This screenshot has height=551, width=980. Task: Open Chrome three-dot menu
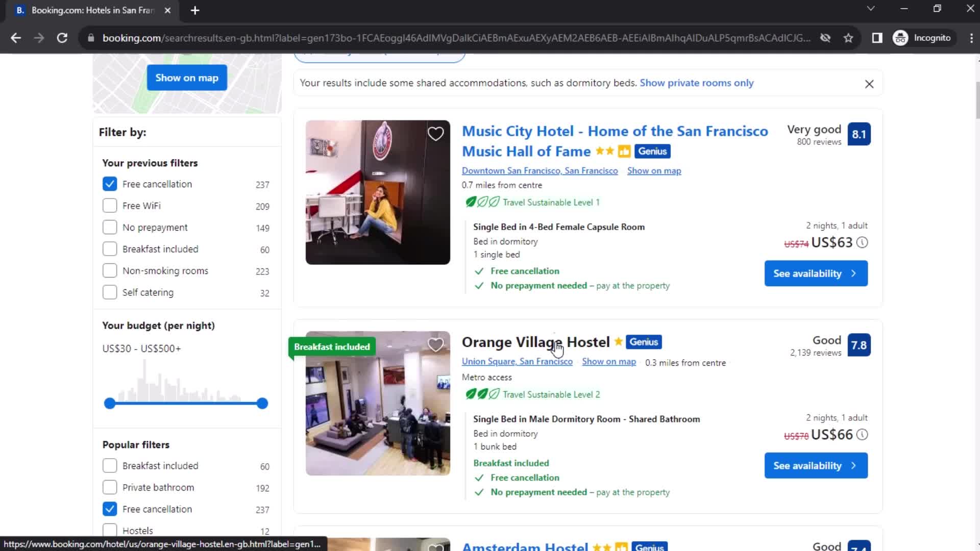(971, 38)
